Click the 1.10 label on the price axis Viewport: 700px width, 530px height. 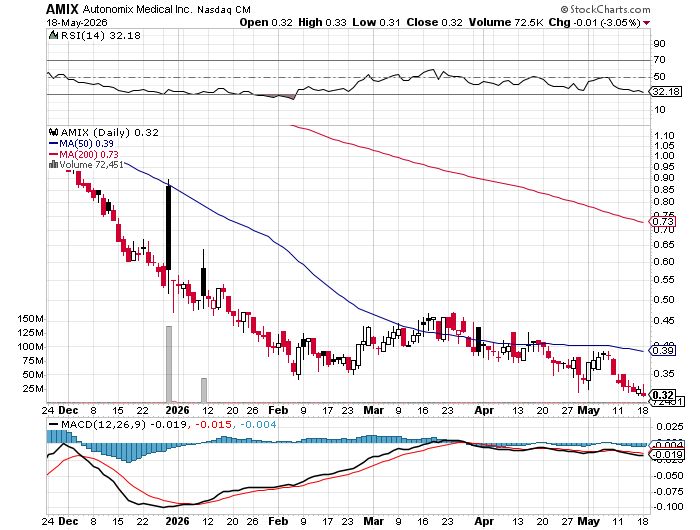pyautogui.click(x=664, y=135)
